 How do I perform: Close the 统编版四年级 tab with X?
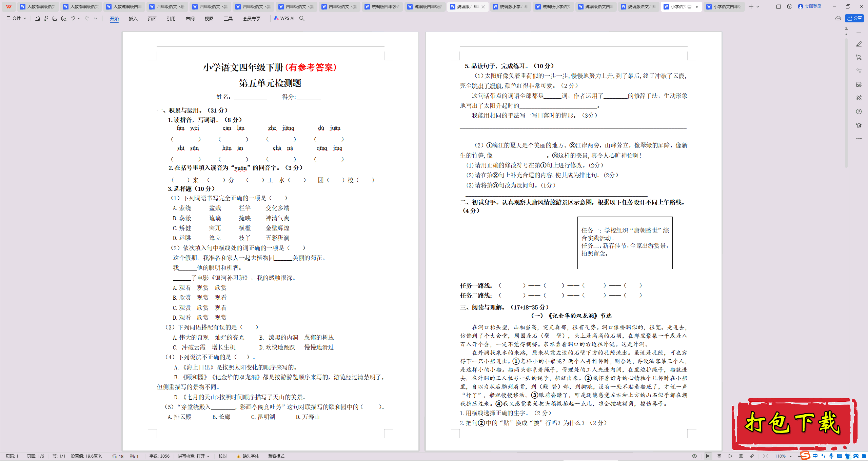click(483, 6)
